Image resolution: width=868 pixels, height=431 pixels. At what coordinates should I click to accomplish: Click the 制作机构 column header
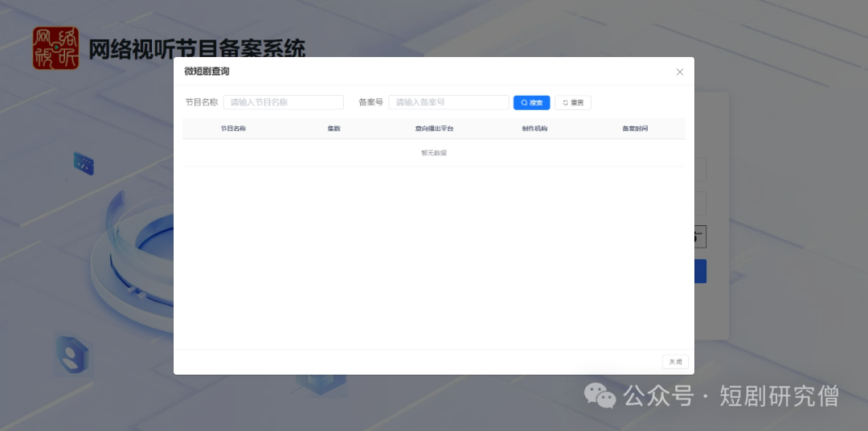534,129
